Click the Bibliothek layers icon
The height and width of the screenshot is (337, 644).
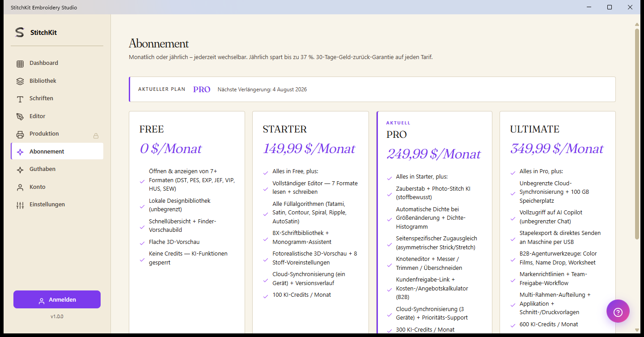[20, 81]
